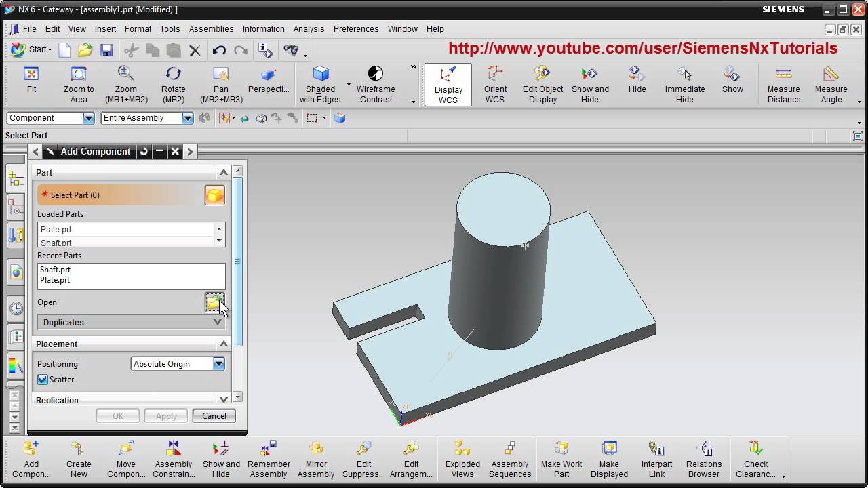Viewport: 868px width, 488px height.
Task: Open the Positioning Absolute Origin dropdown
Action: click(219, 364)
